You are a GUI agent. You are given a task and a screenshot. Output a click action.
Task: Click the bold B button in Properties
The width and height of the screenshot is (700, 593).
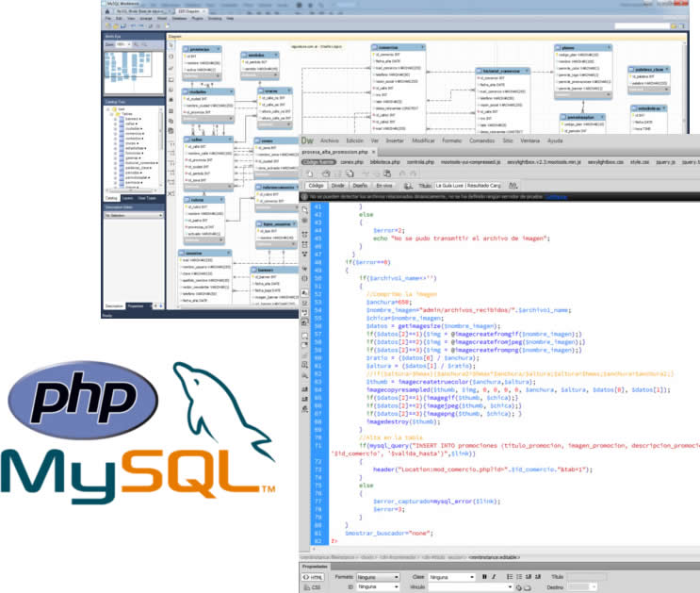[x=483, y=576]
